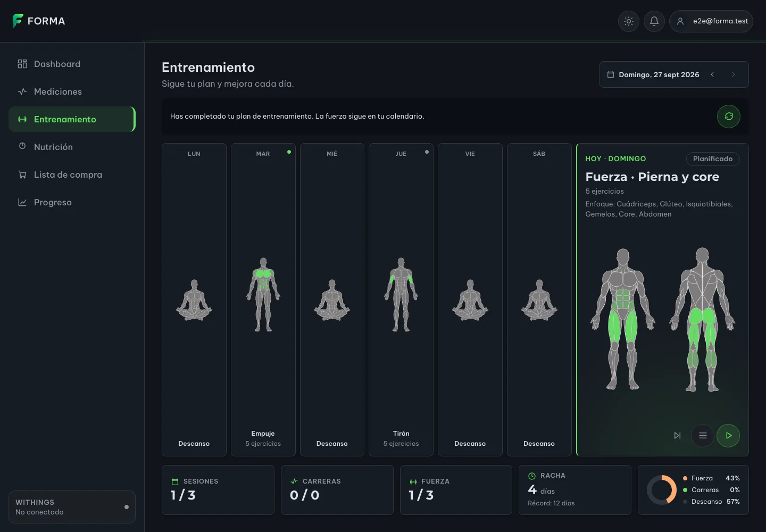Skip today's workout with skip-forward icon
This screenshot has height=532, width=766.
click(677, 436)
